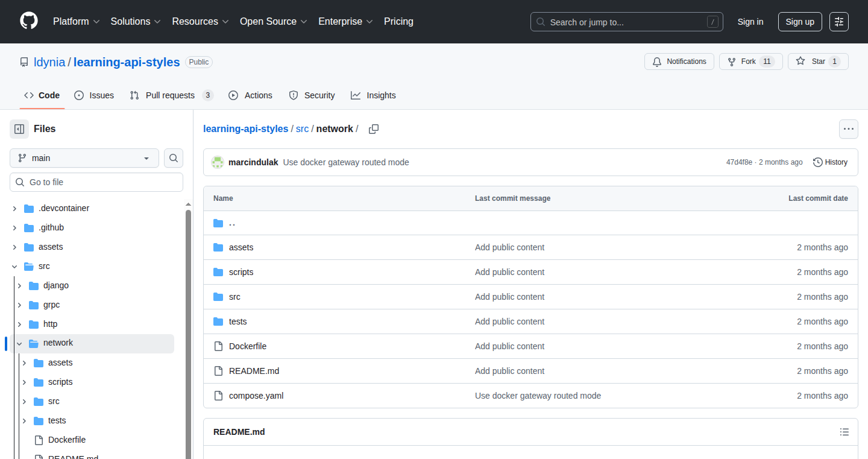Image resolution: width=868 pixels, height=459 pixels.
Task: Open the ldynia owner link
Action: (x=49, y=62)
